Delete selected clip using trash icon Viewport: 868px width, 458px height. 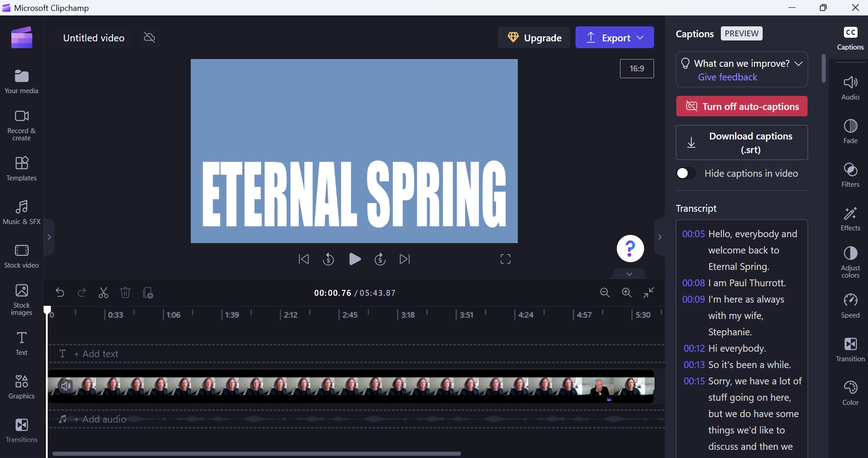click(x=125, y=293)
